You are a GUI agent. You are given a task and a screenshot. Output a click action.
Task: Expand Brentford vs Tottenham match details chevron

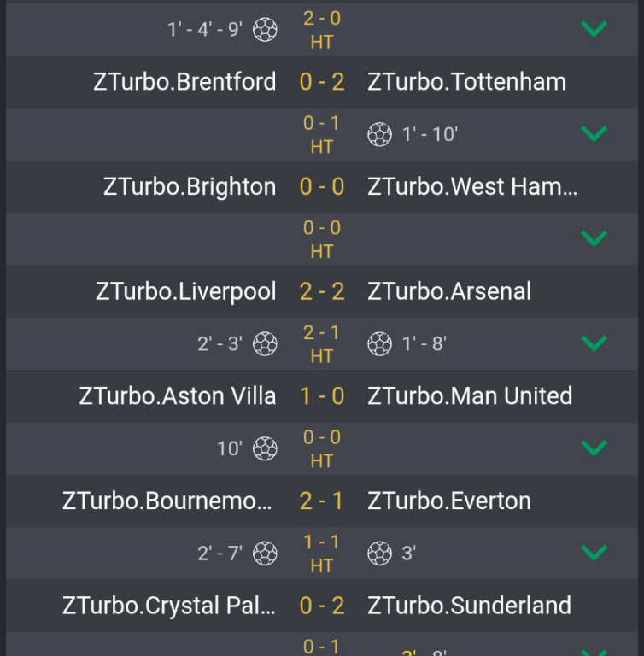click(594, 134)
